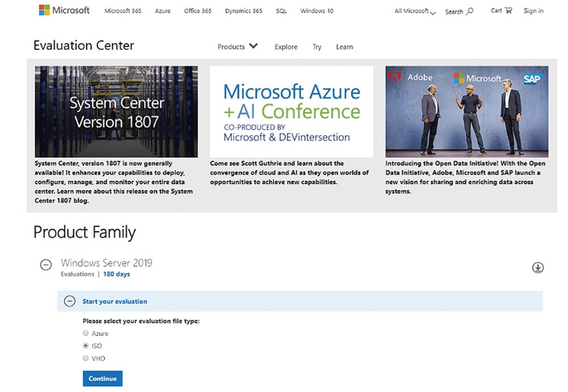
Task: Open Microsoft 365 in top navigation
Action: (x=123, y=11)
